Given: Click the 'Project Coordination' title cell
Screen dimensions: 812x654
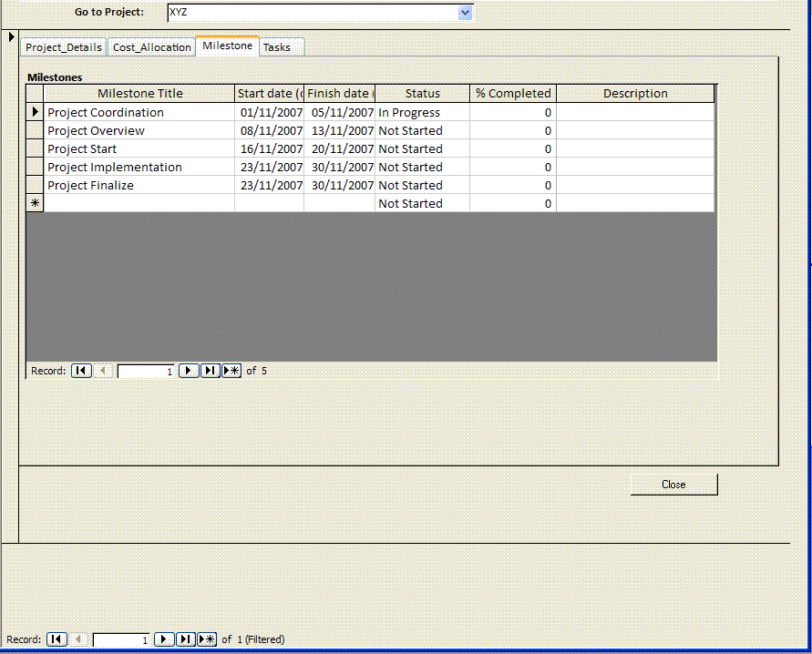Looking at the screenshot, I should 139,112.
